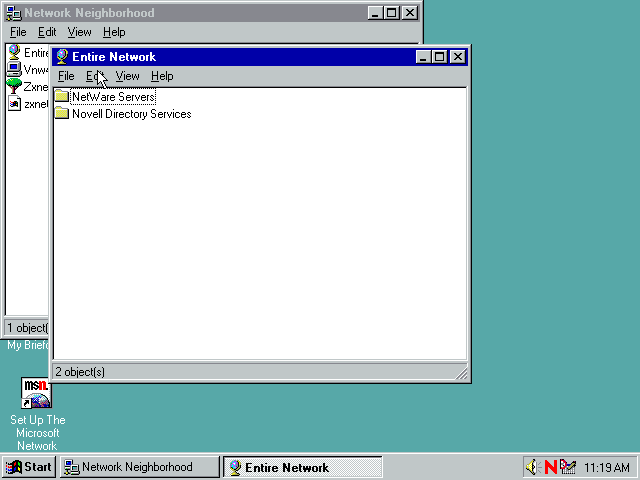Click the Entire Network taskbar button
640x480 pixels.
pyautogui.click(x=302, y=467)
